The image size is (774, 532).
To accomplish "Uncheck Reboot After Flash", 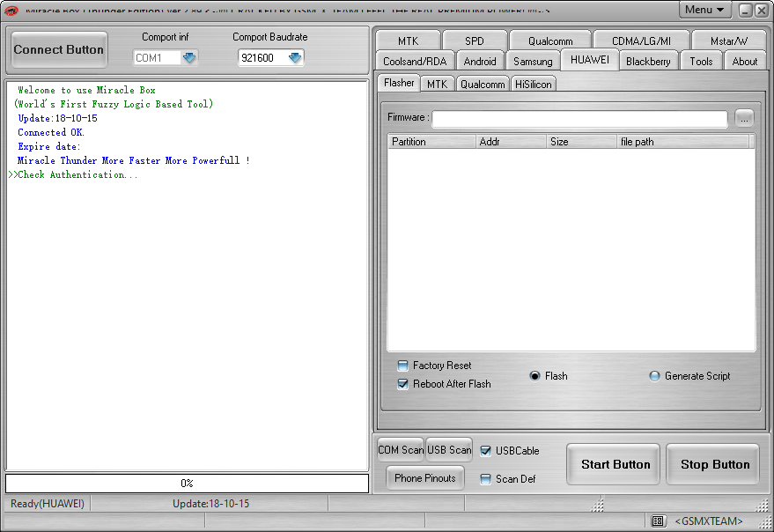I will (403, 383).
